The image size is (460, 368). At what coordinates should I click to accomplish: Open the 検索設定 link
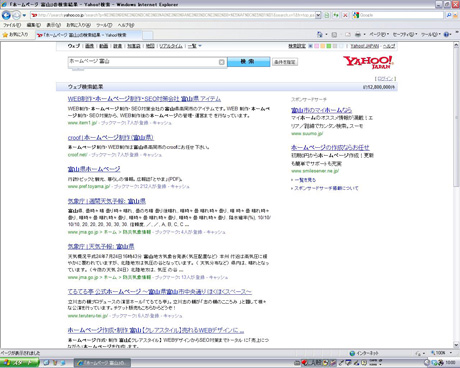click(297, 46)
